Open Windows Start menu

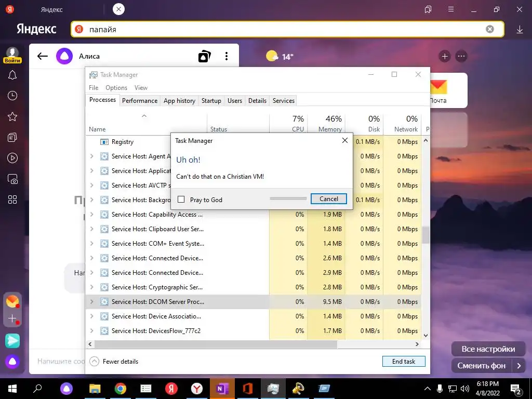(12, 389)
